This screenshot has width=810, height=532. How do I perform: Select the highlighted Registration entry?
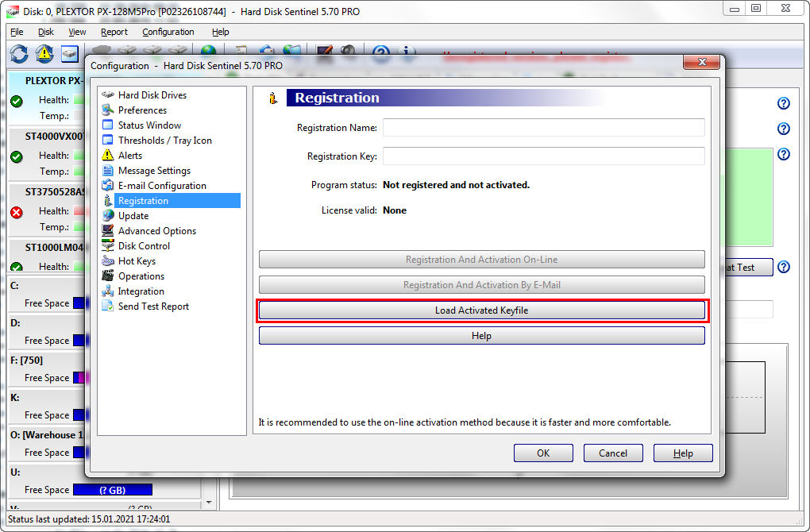tap(177, 200)
